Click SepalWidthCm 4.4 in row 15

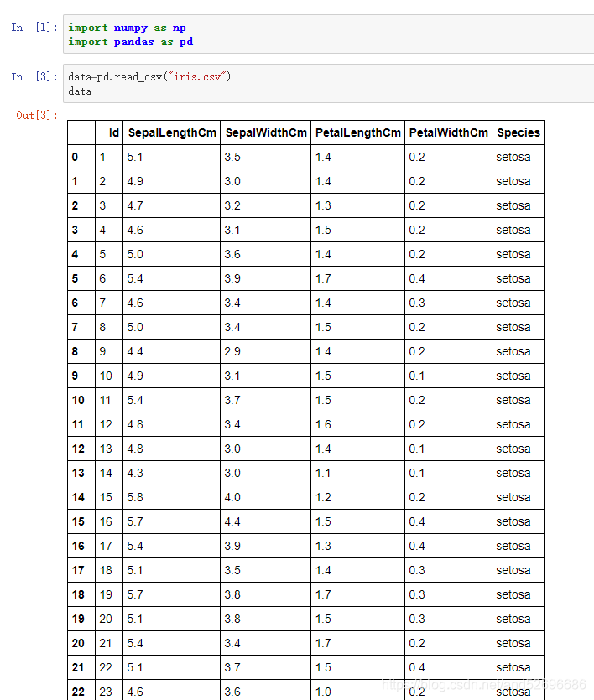coord(232,522)
